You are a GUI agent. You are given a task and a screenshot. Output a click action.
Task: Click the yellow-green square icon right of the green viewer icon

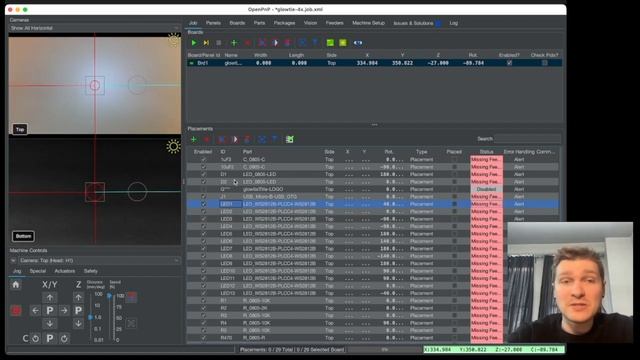pyautogui.click(x=343, y=42)
